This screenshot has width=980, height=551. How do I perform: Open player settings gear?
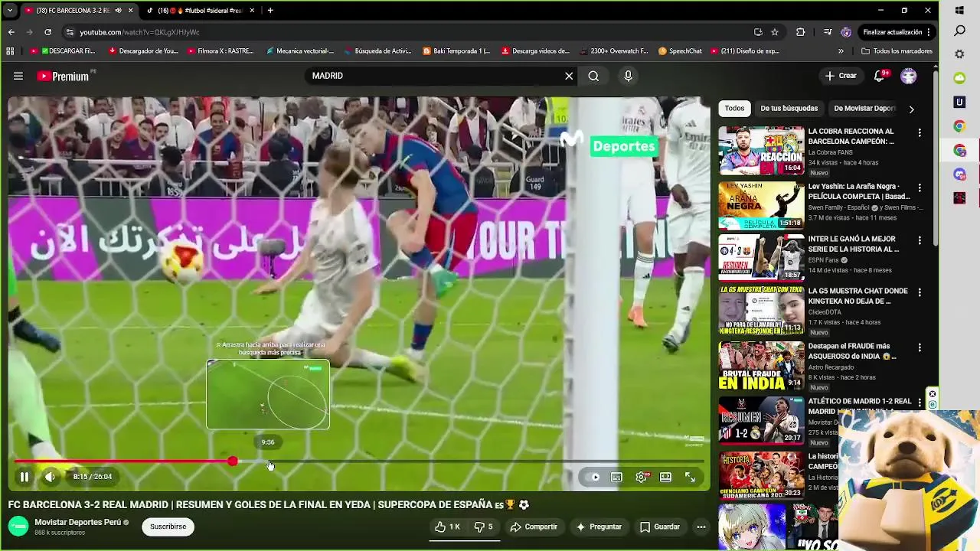(642, 477)
